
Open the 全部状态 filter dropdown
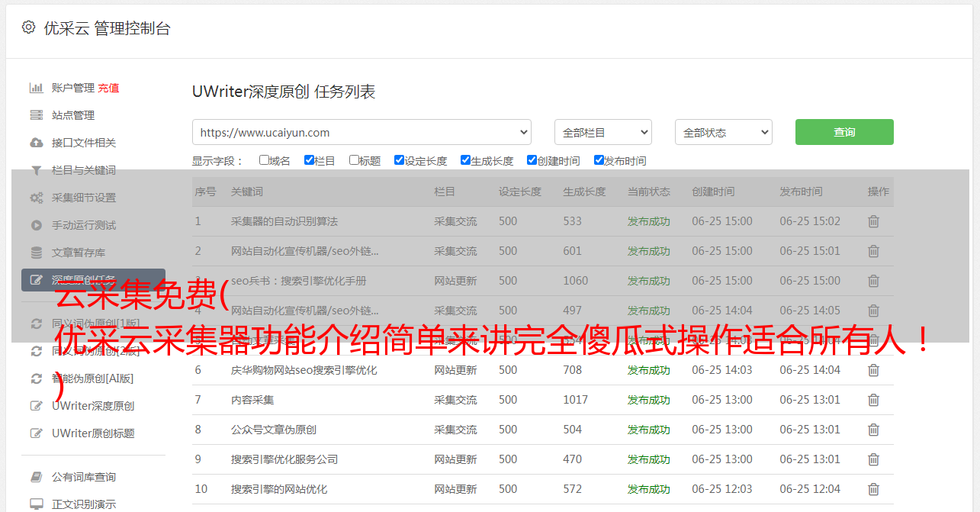point(723,132)
